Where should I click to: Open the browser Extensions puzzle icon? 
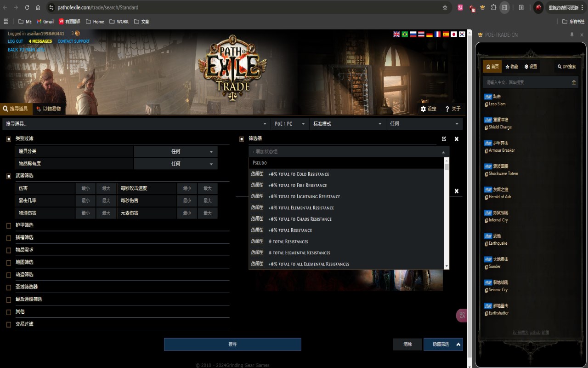coord(493,7)
